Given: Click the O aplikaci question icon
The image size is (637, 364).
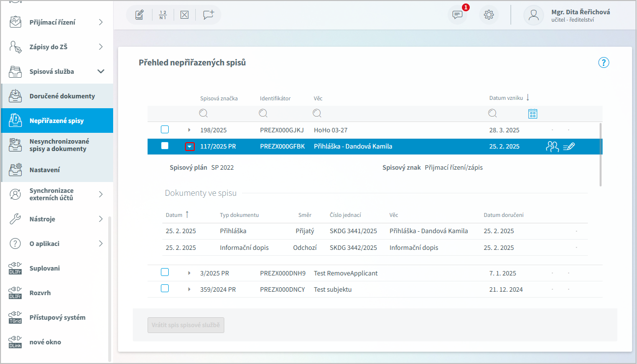Looking at the screenshot, I should pos(16,243).
